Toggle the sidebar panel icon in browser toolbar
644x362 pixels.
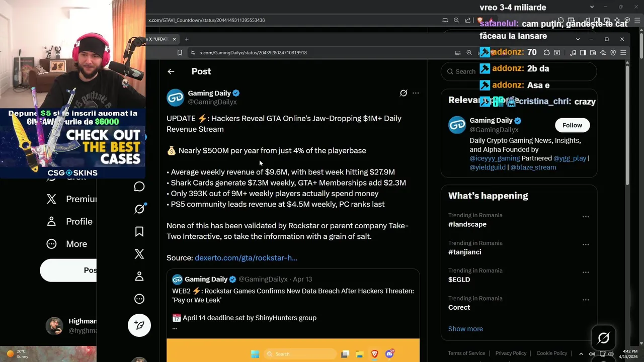[x=583, y=52]
